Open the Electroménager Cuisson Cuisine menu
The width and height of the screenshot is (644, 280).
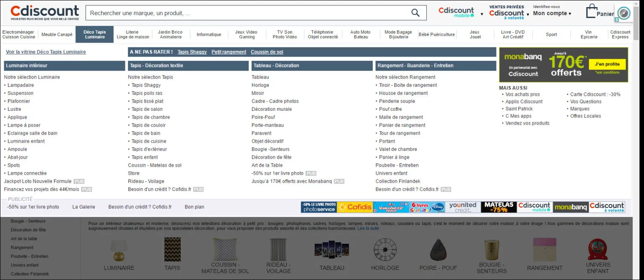click(x=19, y=34)
